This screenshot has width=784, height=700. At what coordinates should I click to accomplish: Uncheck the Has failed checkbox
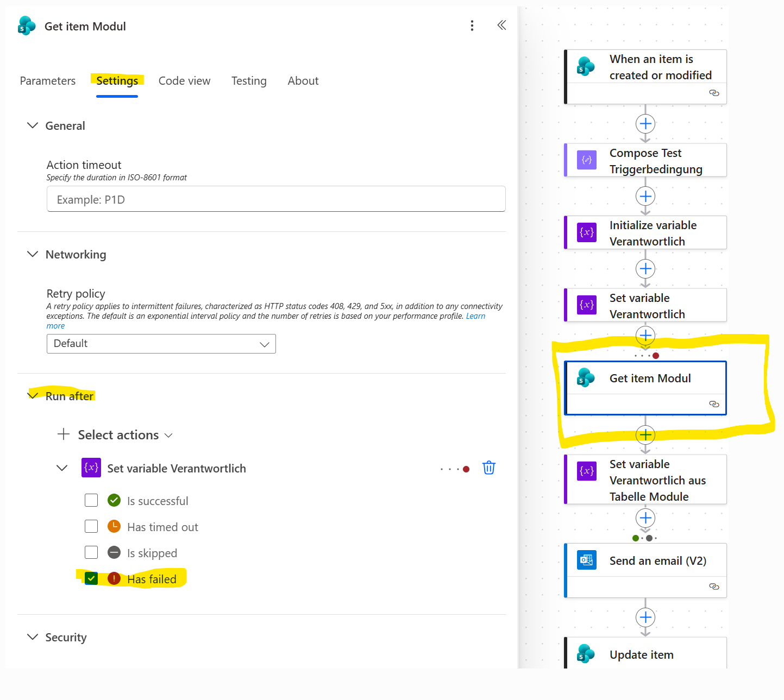point(91,578)
